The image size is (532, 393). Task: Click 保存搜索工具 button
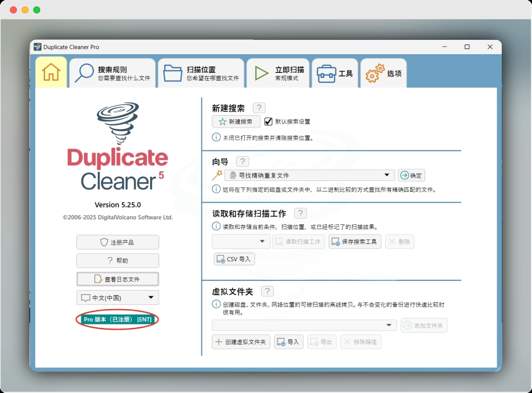tap(355, 241)
